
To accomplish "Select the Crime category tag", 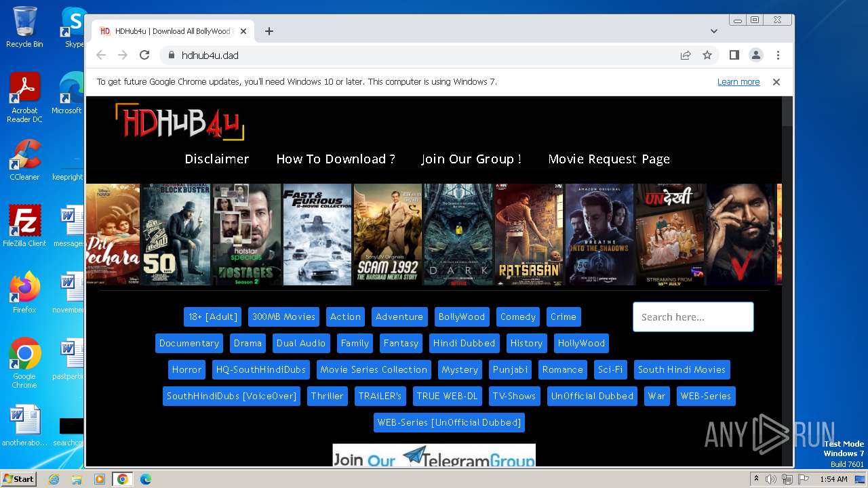I will click(x=564, y=317).
